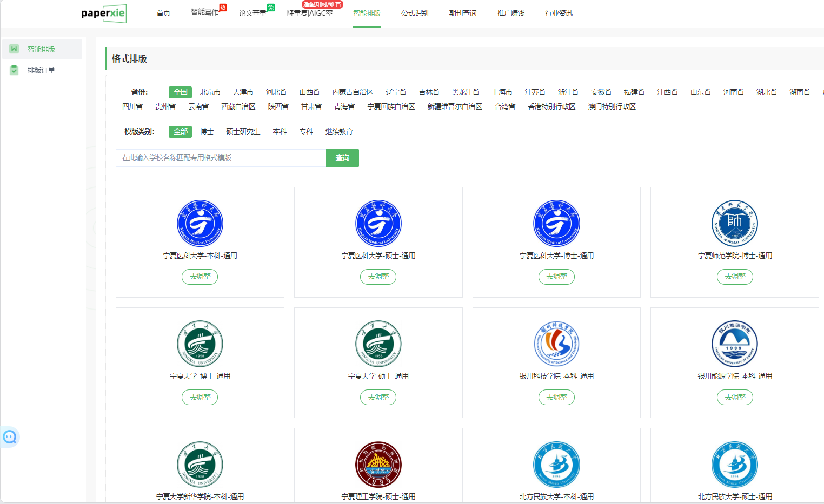Focus the school name search field
The height and width of the screenshot is (504, 824).
click(221, 158)
